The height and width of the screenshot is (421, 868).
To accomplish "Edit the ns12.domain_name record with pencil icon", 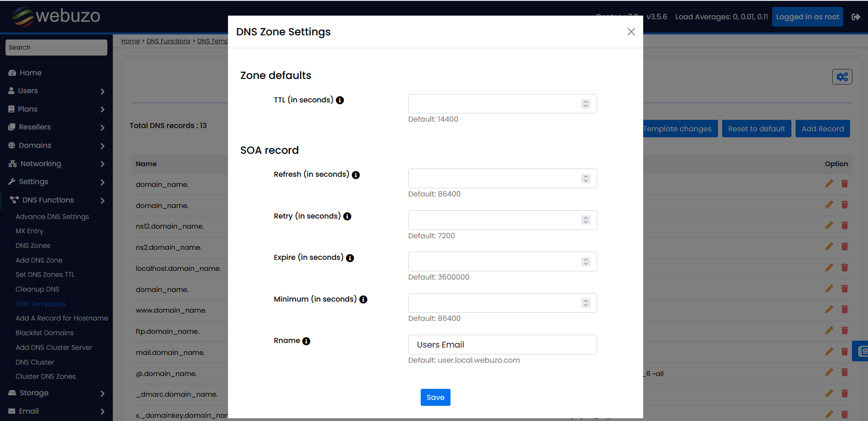I will coord(829,225).
